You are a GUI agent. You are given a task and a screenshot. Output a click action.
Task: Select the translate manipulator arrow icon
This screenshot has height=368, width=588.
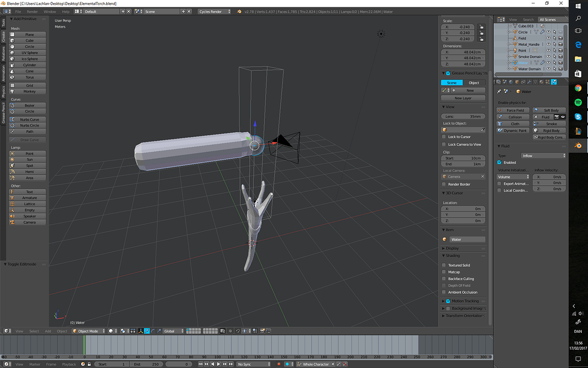[x=147, y=331]
